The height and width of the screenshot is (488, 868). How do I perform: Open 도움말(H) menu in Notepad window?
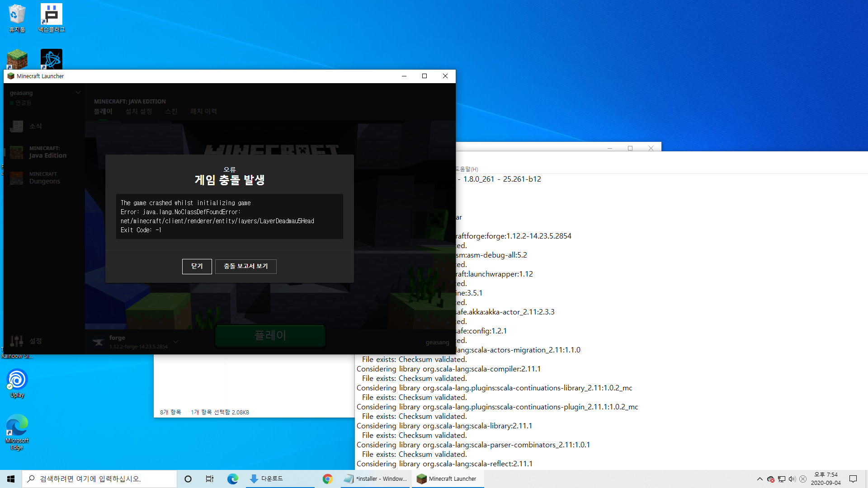pyautogui.click(x=467, y=169)
